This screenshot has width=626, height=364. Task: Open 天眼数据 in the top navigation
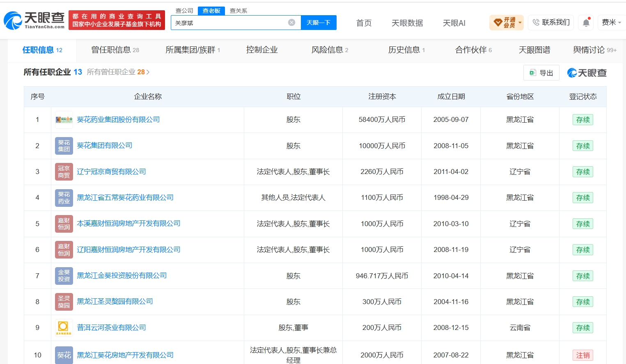[x=407, y=23]
